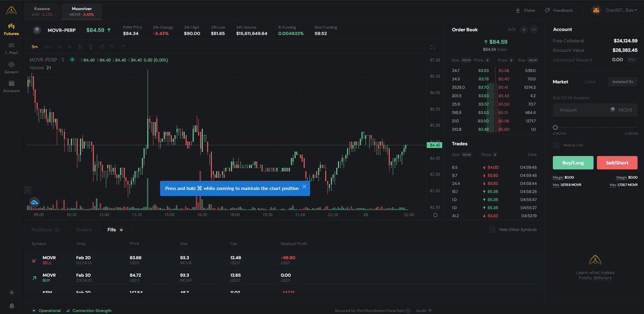Open the chart indicators menu
The width and height of the screenshot is (644, 314).
point(91,47)
